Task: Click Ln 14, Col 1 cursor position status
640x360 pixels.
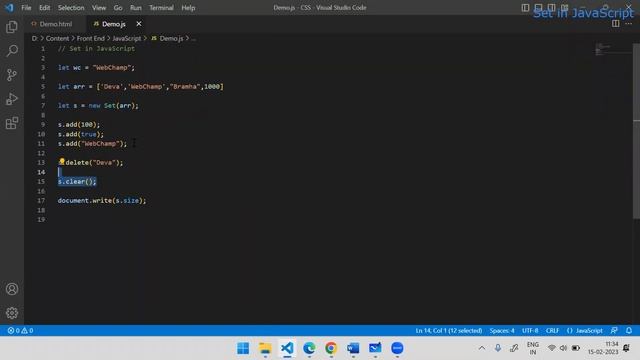Action: (449, 331)
